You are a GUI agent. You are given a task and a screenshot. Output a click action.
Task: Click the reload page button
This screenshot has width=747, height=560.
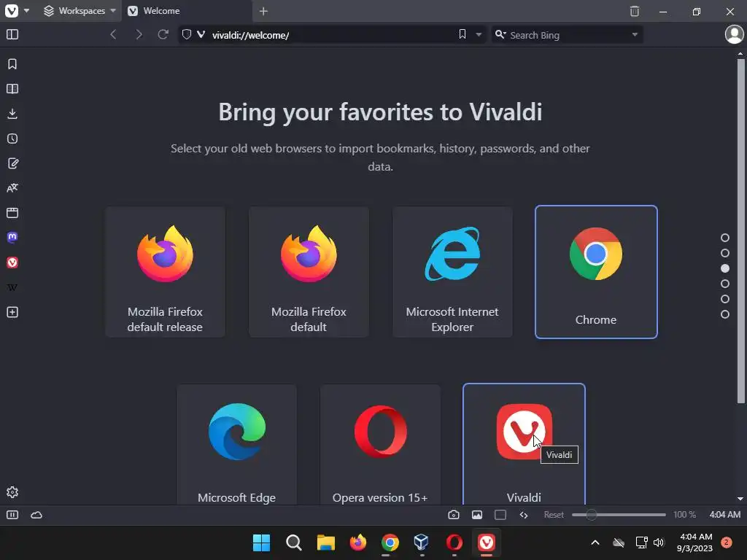point(163,35)
